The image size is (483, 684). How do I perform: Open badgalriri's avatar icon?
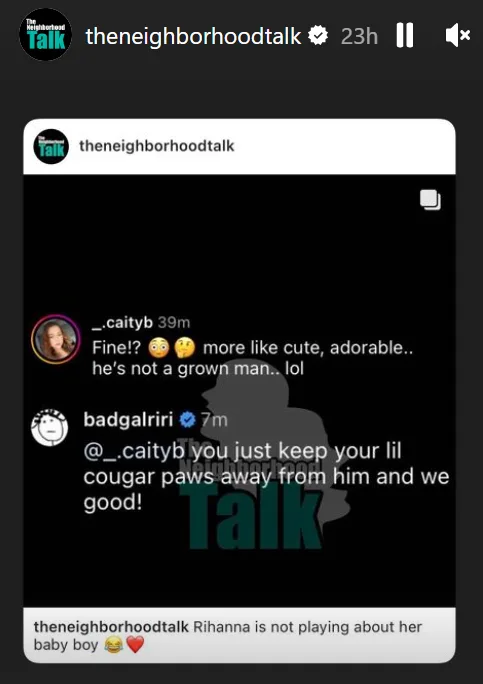point(49,428)
